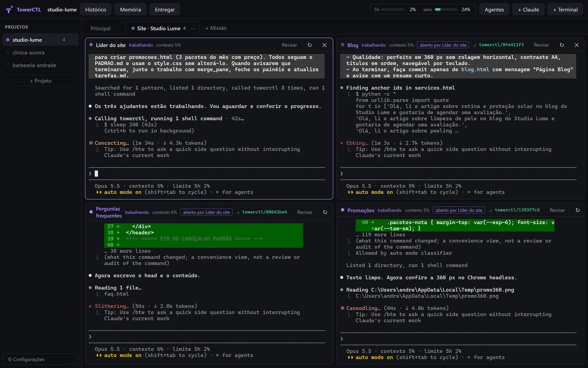
Task: Create a new Missão tab
Action: [x=216, y=28]
